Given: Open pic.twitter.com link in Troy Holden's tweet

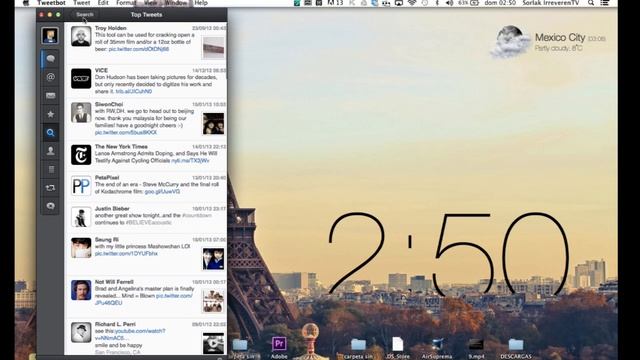Looking at the screenshot, I should tap(139, 49).
